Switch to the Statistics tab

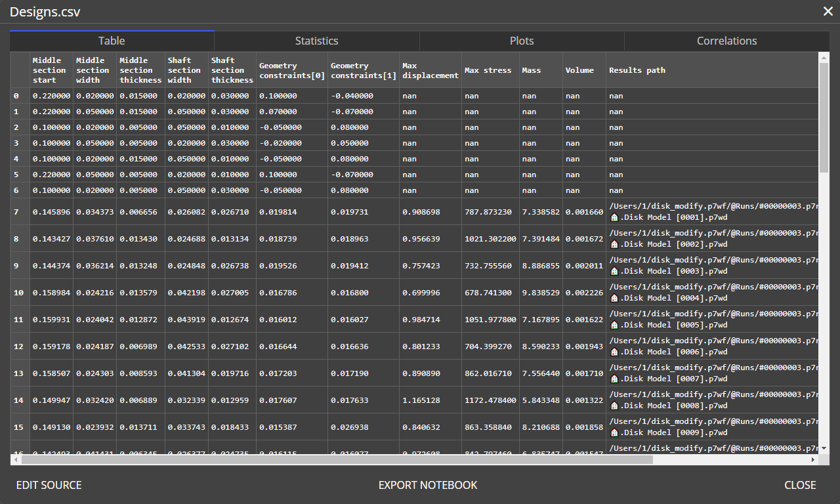coord(316,41)
